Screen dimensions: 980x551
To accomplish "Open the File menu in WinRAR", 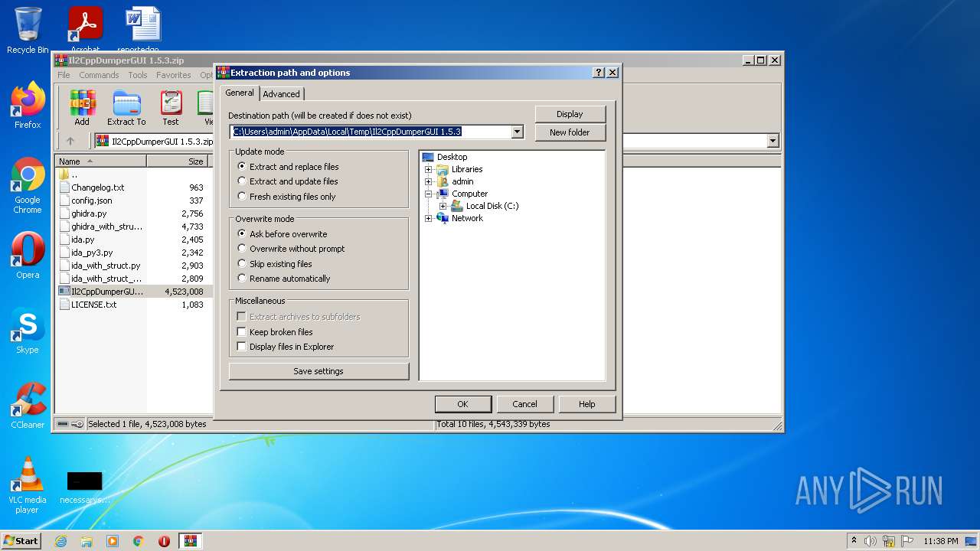I will 64,75.
